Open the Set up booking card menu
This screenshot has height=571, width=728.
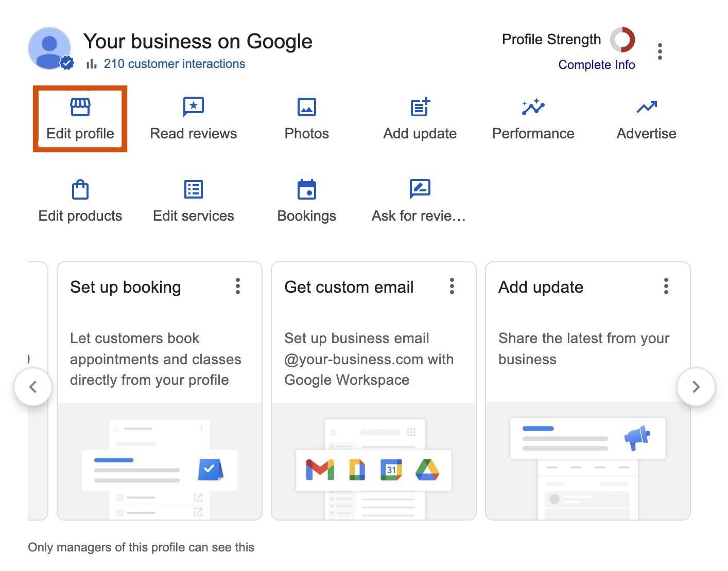tap(238, 287)
